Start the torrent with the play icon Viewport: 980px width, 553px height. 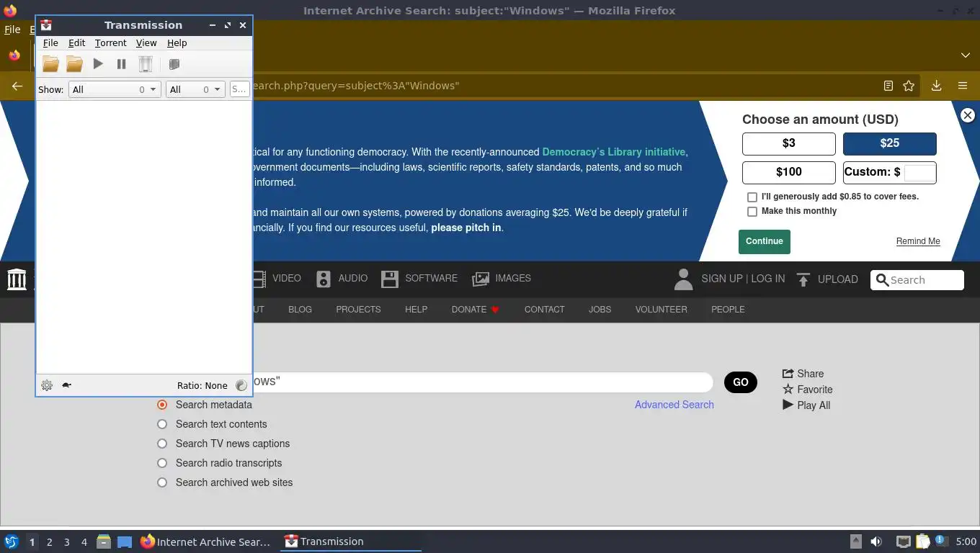click(98, 64)
